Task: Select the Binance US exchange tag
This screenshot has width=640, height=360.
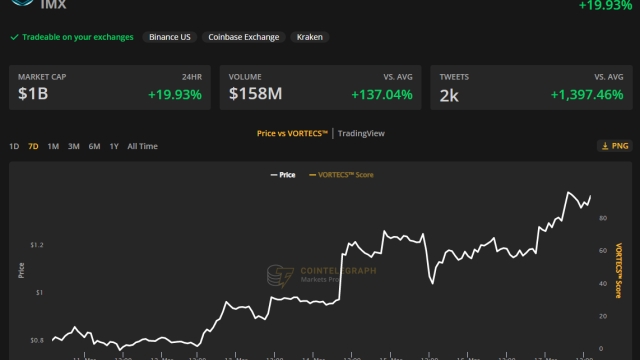Action: 170,37
